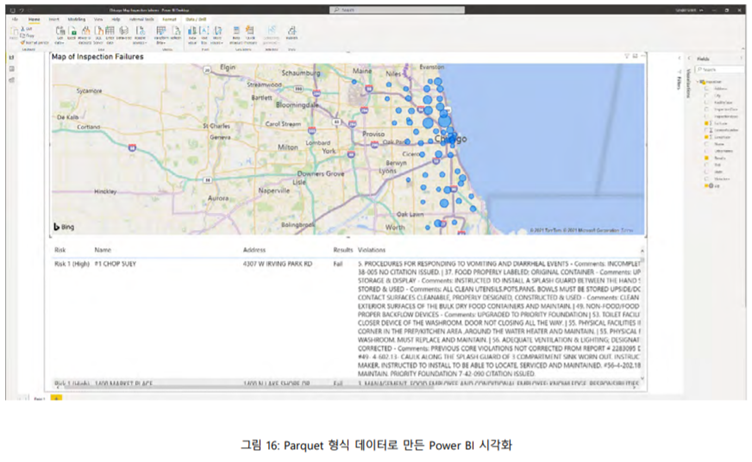Click the Cut command in Clipboard group
The width and height of the screenshot is (752, 462).
coord(26,29)
